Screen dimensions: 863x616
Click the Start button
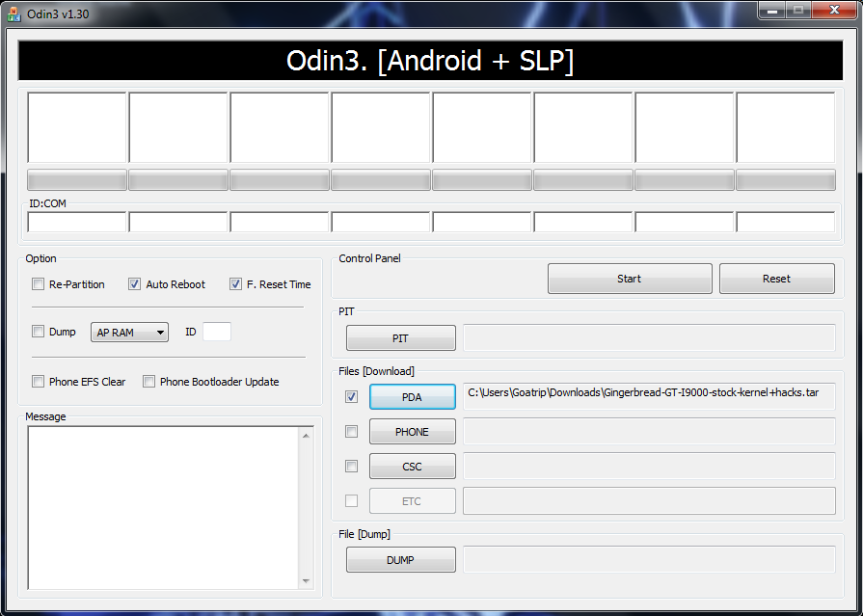tap(630, 279)
